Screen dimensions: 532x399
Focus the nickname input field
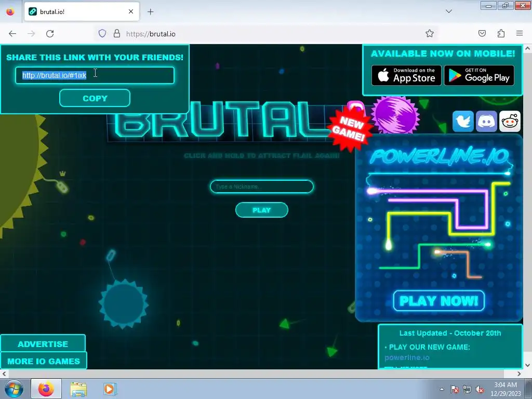[262, 187]
